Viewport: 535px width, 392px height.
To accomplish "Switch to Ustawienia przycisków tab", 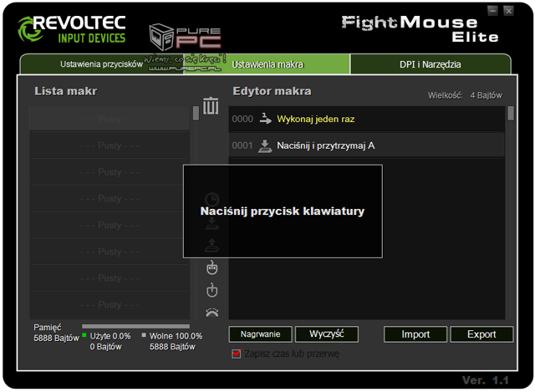I will [102, 64].
